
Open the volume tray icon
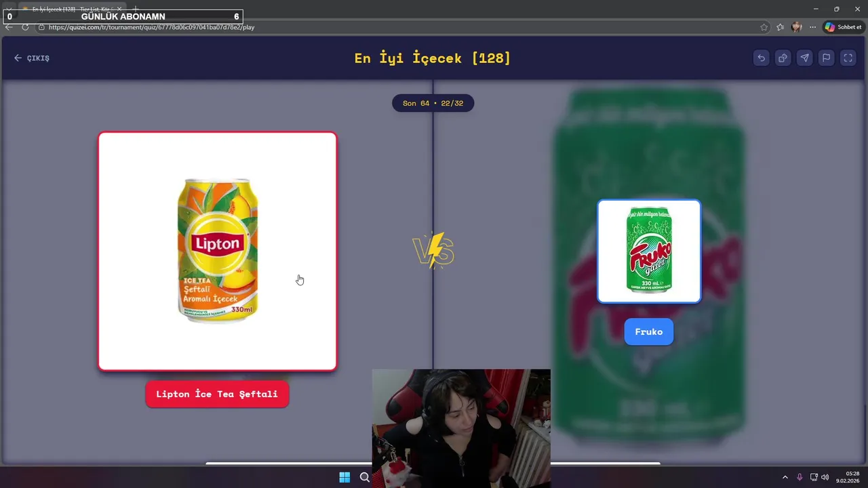click(825, 477)
